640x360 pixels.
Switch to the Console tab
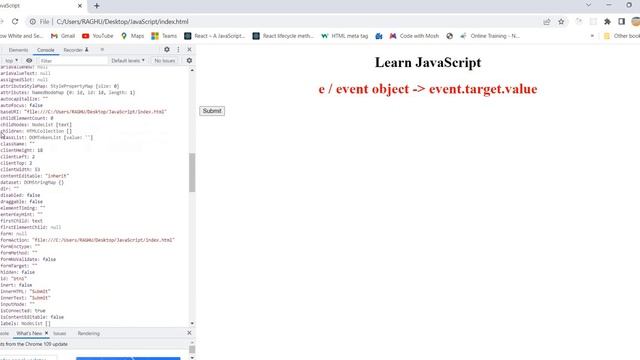46,50
